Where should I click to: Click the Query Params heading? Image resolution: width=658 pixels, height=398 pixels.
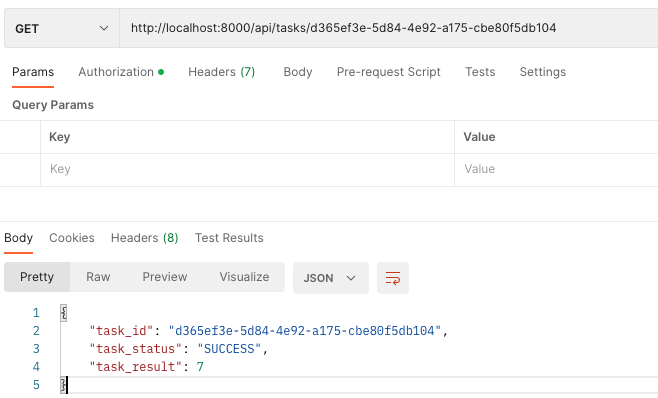click(x=53, y=105)
